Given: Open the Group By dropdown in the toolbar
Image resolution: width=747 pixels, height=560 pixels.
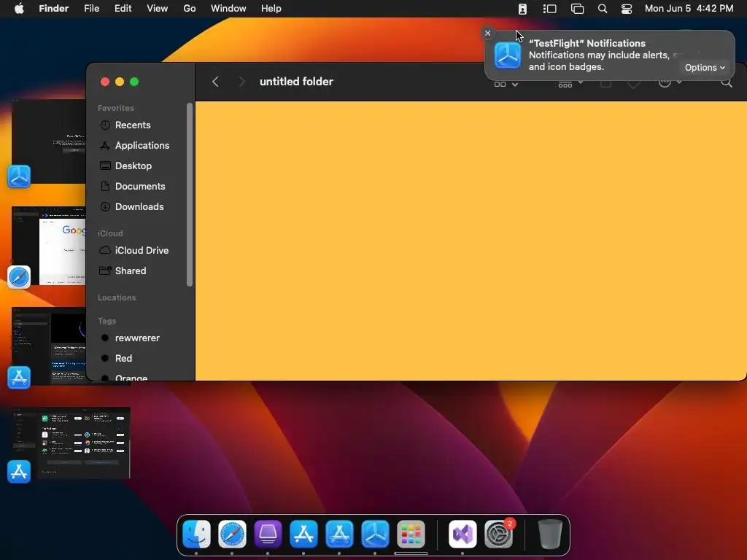Looking at the screenshot, I should 570,84.
